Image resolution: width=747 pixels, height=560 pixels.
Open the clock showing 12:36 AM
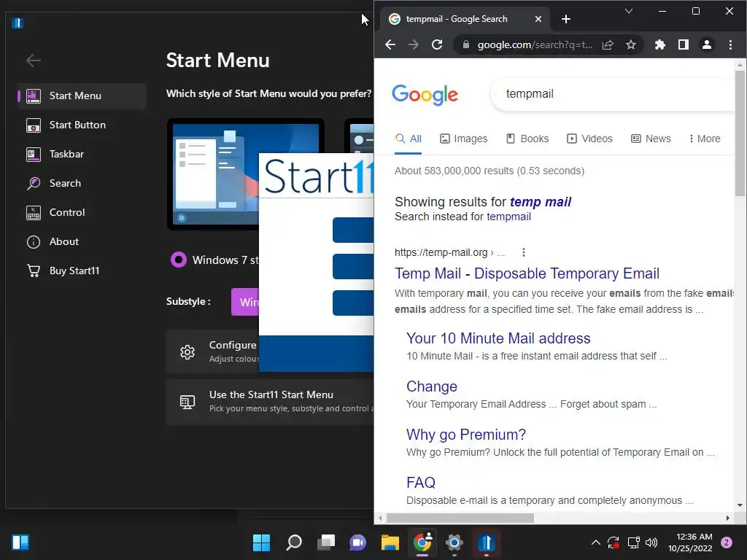(690, 542)
